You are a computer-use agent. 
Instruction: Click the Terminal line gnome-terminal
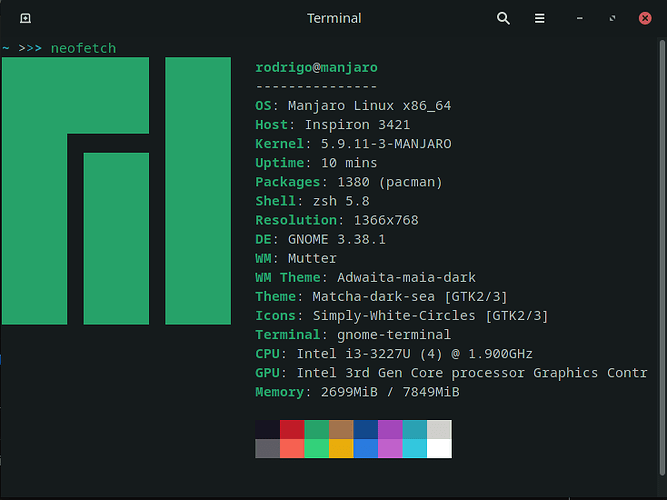353,335
